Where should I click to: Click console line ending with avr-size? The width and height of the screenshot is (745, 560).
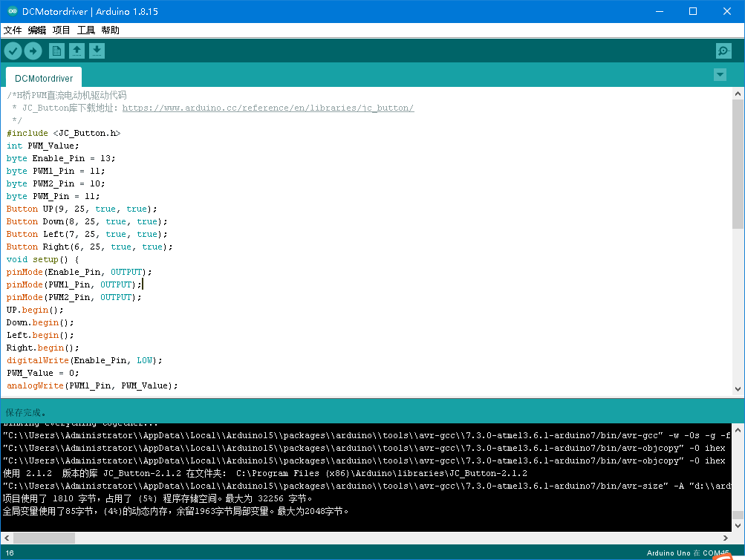click(367, 486)
